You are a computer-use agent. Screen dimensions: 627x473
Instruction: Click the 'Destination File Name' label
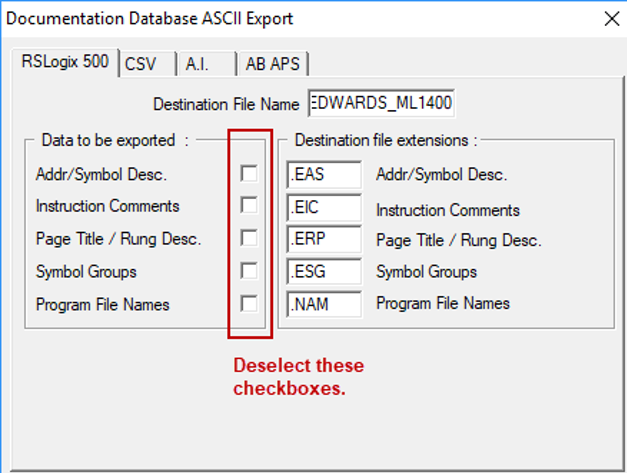pos(226,104)
